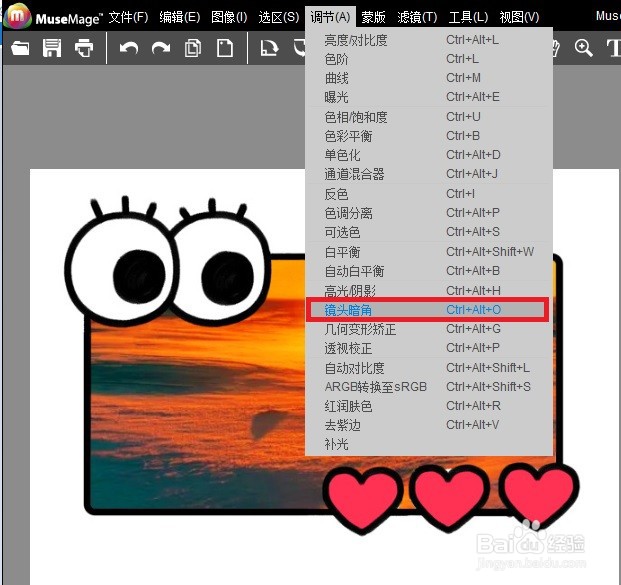Click the Save floppy disk icon

[52, 48]
